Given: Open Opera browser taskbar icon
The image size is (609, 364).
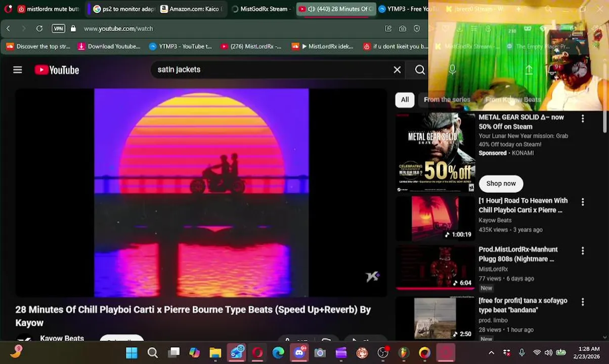Looking at the screenshot, I should click(257, 353).
